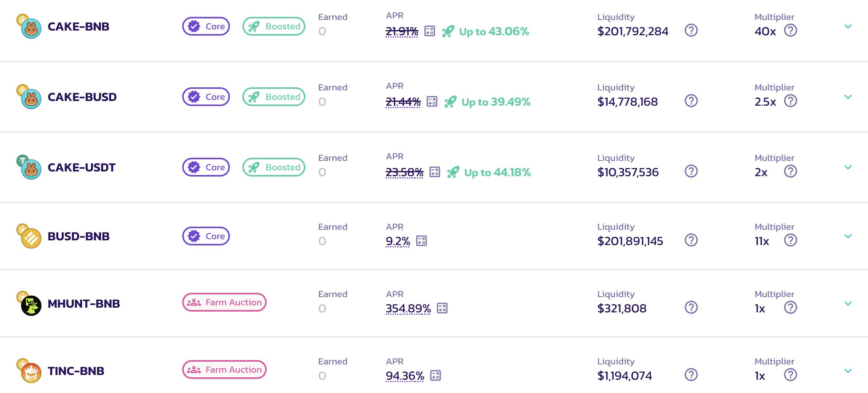Expand the CAKE-BNB farm row
This screenshot has width=868, height=393.
[848, 27]
